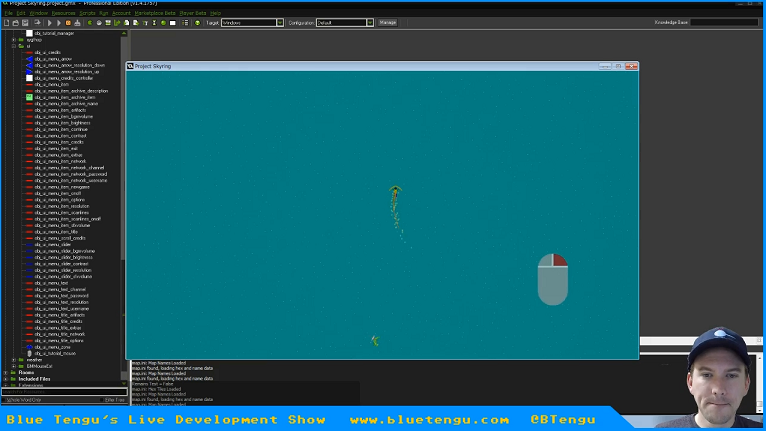This screenshot has height=431, width=766.
Task: Open the Target platform dropdown
Action: click(280, 23)
